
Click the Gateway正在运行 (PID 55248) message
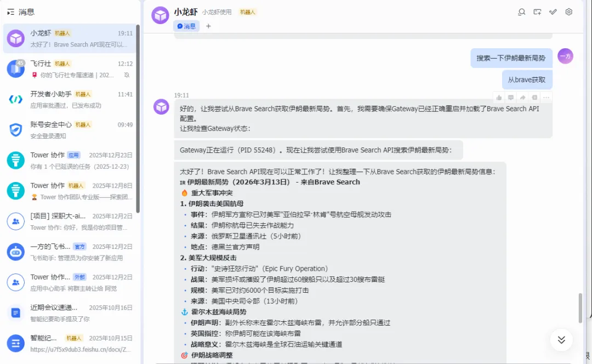[x=318, y=150]
